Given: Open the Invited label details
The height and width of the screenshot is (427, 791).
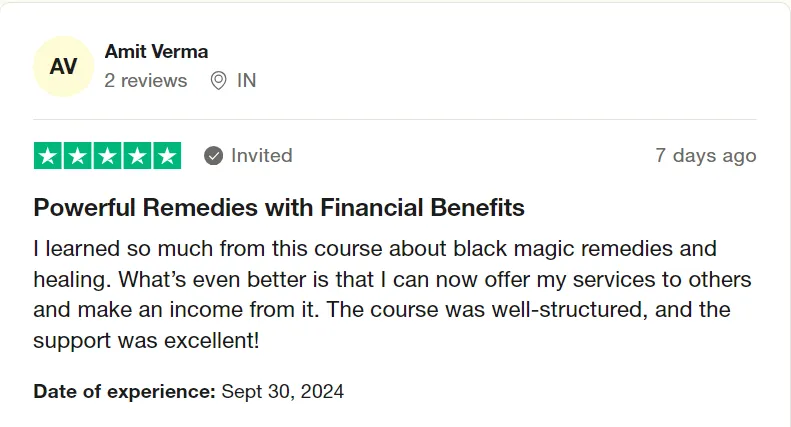Looking at the screenshot, I should (x=262, y=155).
